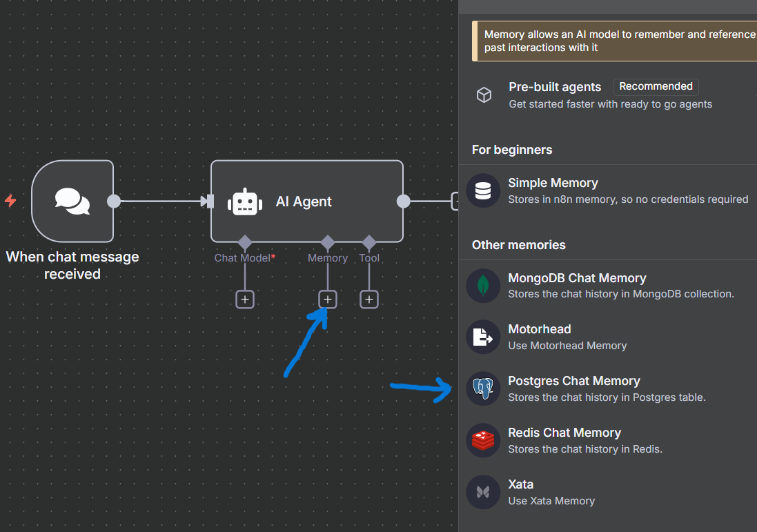757x532 pixels.
Task: Select the Pre-built agents entry
Action: [554, 87]
